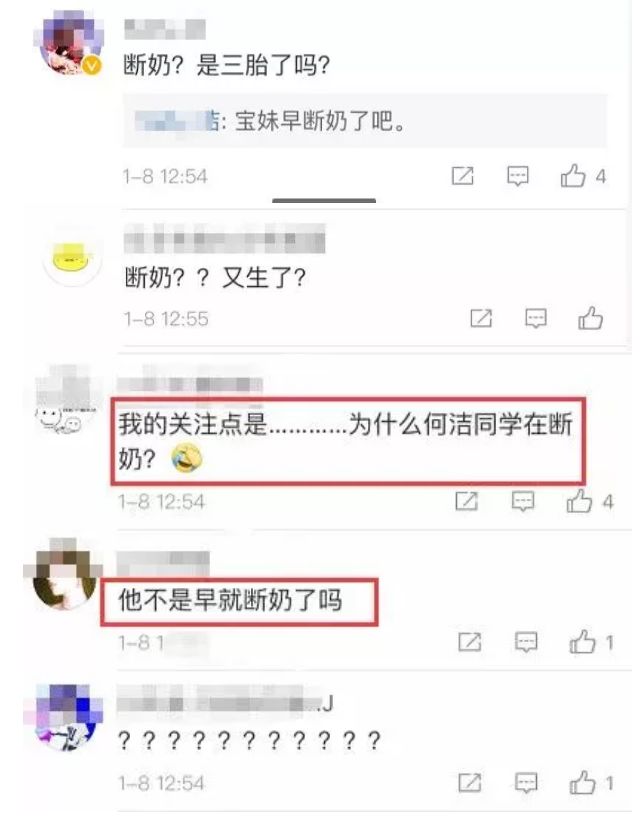The height and width of the screenshot is (818, 641).
Task: Reply to the '又生了?' comment
Action: pos(536,318)
